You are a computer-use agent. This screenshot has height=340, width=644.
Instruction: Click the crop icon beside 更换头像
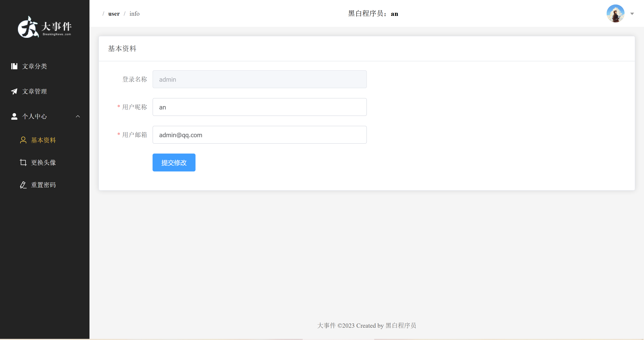click(23, 163)
